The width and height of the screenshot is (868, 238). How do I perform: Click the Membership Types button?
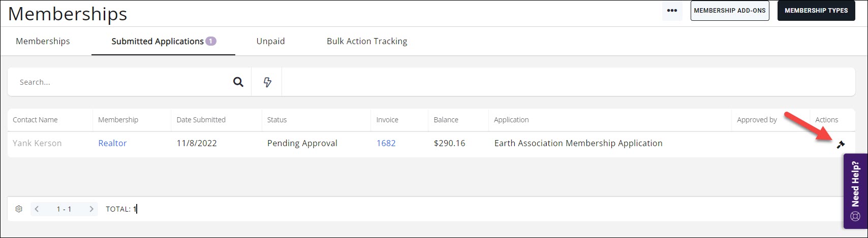click(x=816, y=11)
